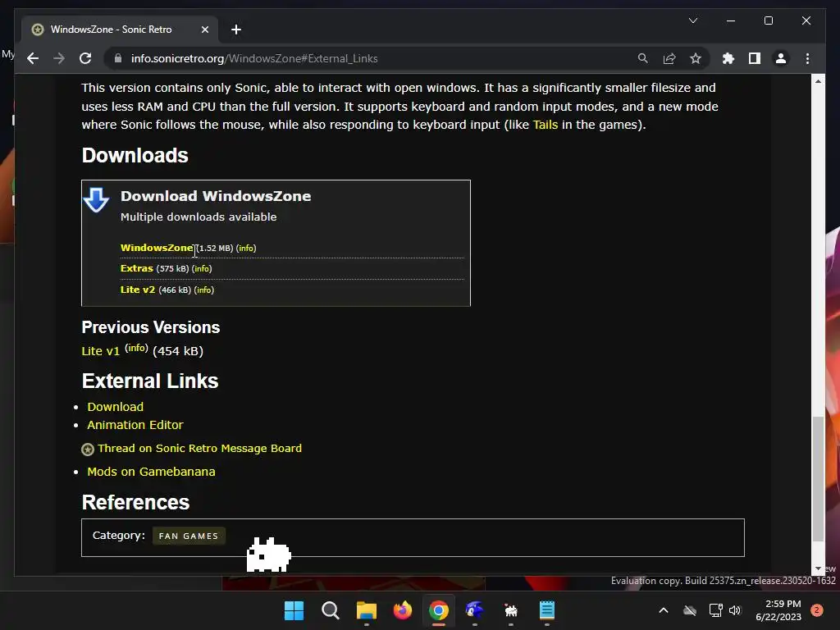Toggle the Chrome side panel
This screenshot has height=630, width=840.
click(x=755, y=58)
